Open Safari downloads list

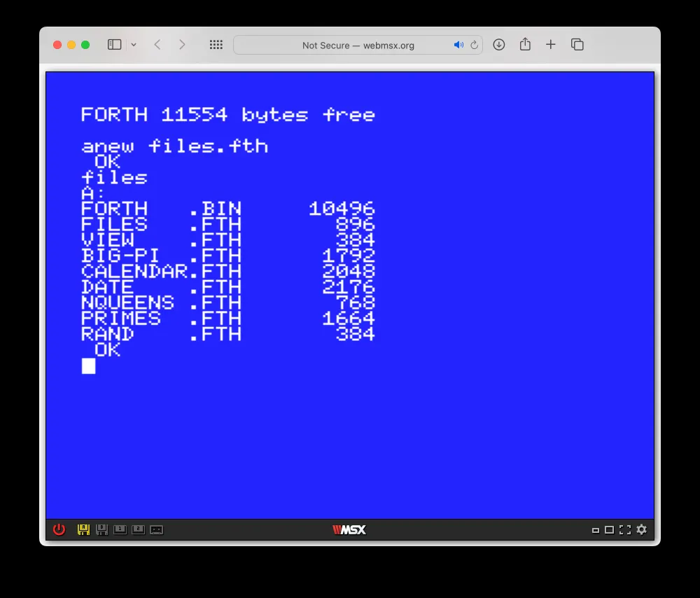tap(499, 45)
